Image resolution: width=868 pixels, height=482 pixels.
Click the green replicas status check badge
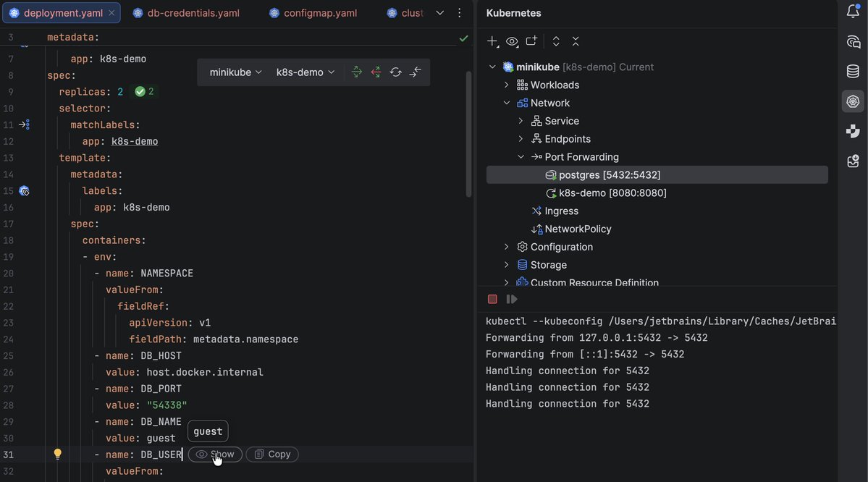tap(145, 92)
